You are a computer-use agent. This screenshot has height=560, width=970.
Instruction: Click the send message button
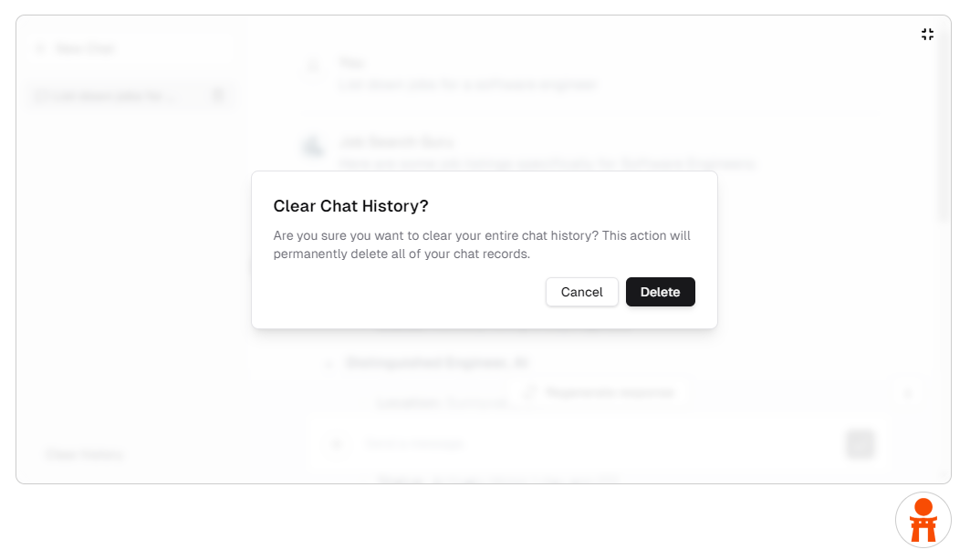(x=860, y=444)
